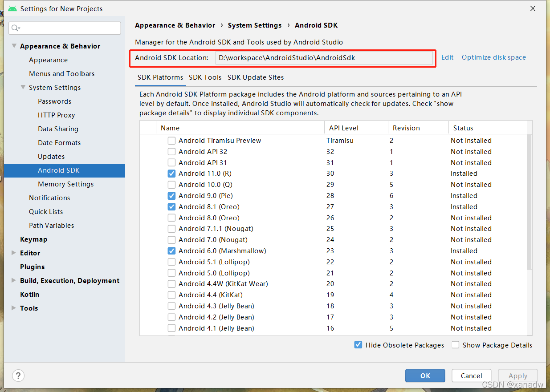This screenshot has width=550, height=392.
Task: Click the Edit link for SDK location
Action: click(448, 57)
